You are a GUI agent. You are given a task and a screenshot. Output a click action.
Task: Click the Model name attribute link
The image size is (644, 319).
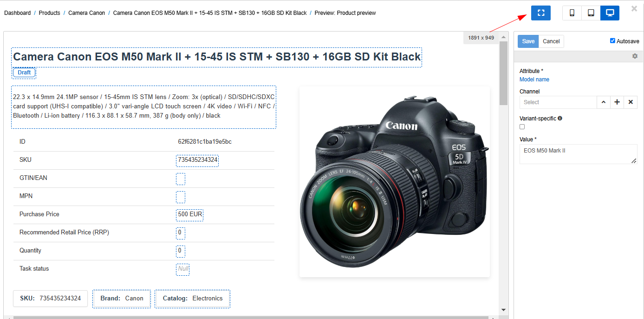coord(534,80)
